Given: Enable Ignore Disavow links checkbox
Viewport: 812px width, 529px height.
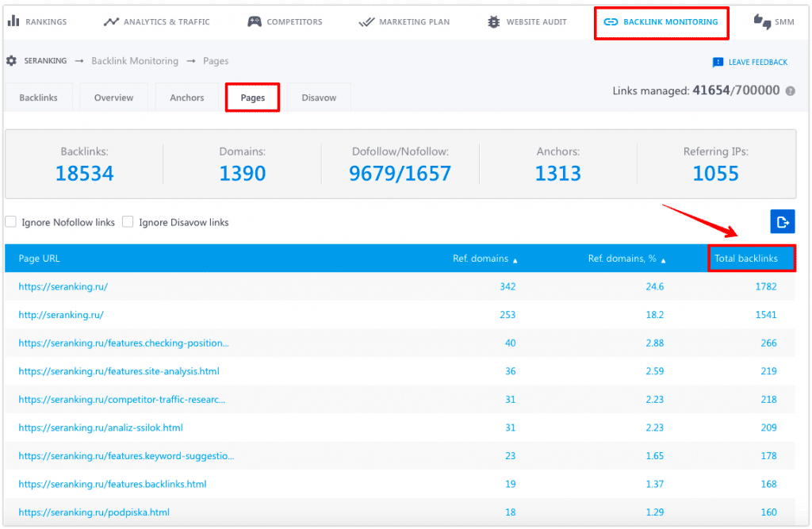Looking at the screenshot, I should pyautogui.click(x=128, y=222).
